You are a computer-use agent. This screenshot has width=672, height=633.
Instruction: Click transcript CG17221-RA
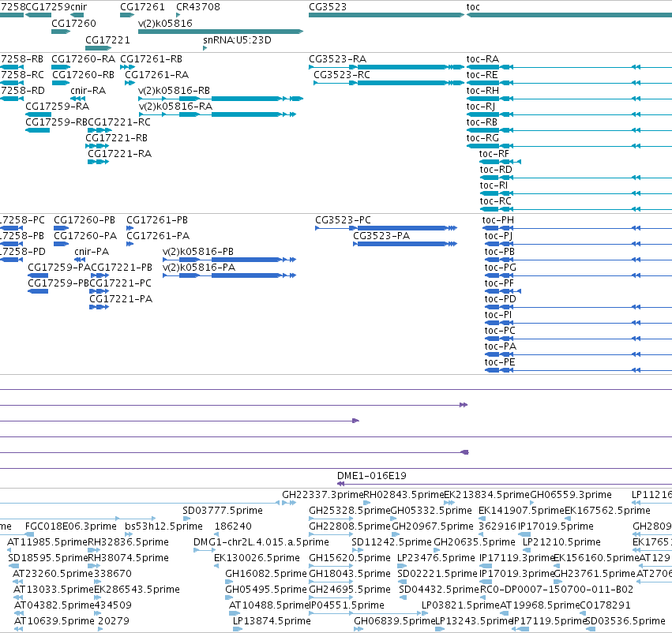tap(119, 153)
